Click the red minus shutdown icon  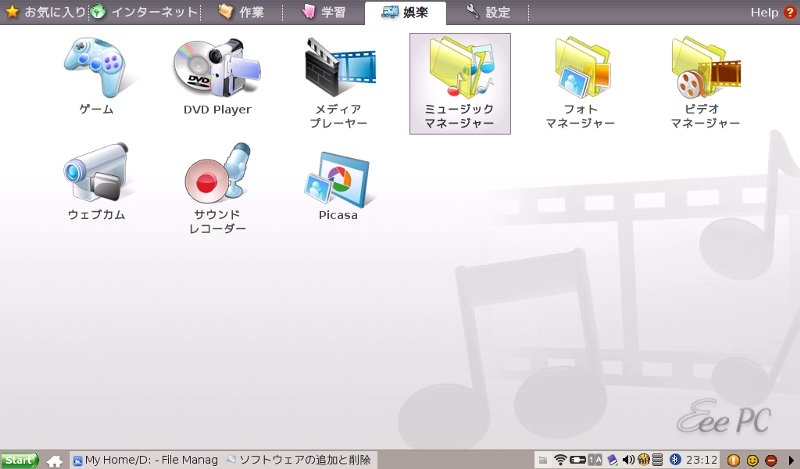771,460
